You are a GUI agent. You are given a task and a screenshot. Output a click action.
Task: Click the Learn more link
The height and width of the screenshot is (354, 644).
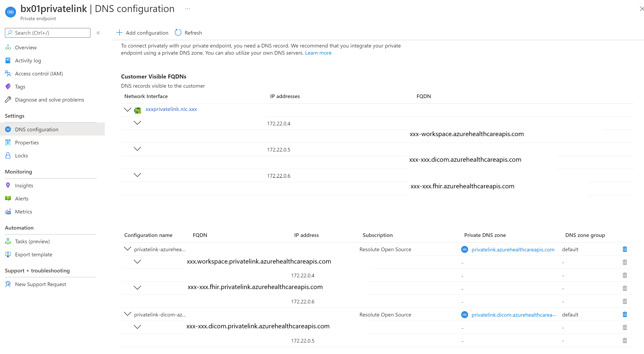tap(318, 53)
